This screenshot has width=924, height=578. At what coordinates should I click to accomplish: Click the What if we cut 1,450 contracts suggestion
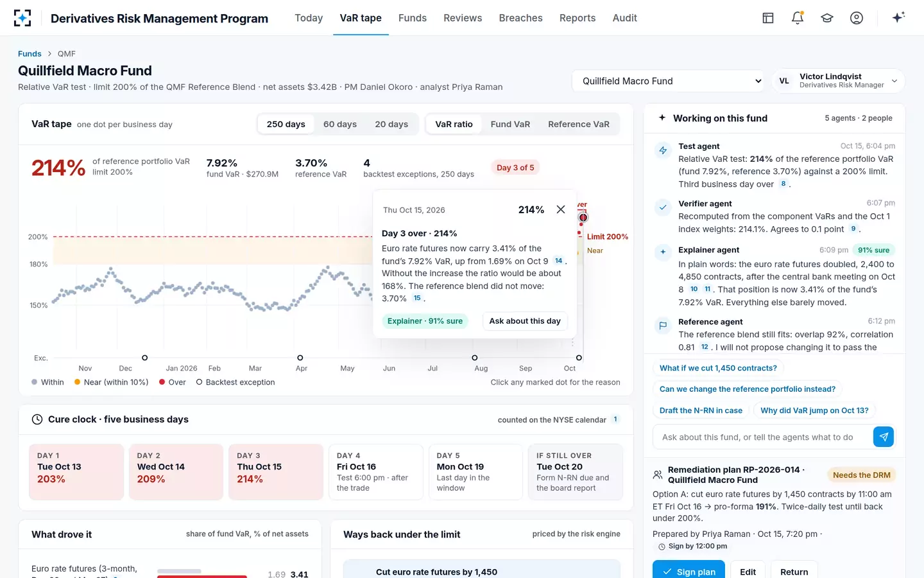pyautogui.click(x=718, y=368)
